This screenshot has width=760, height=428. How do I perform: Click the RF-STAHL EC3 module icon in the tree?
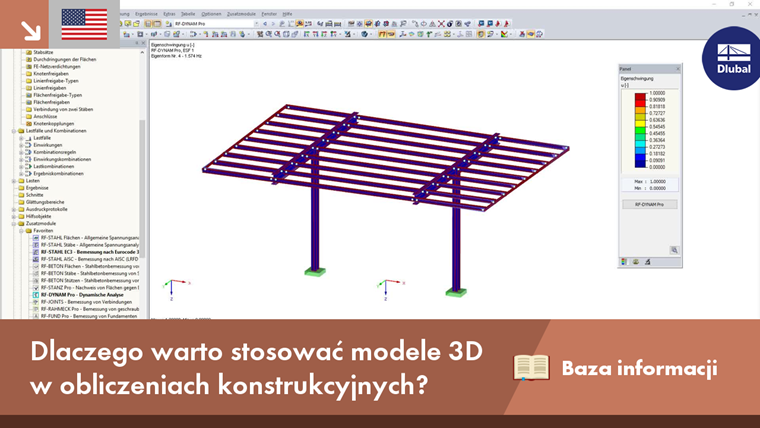click(x=36, y=252)
